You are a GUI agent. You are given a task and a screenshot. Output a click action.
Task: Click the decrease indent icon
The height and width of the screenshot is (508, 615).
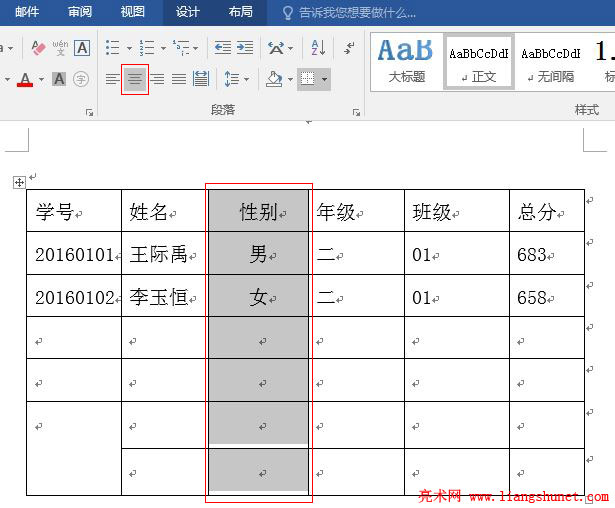(x=222, y=48)
